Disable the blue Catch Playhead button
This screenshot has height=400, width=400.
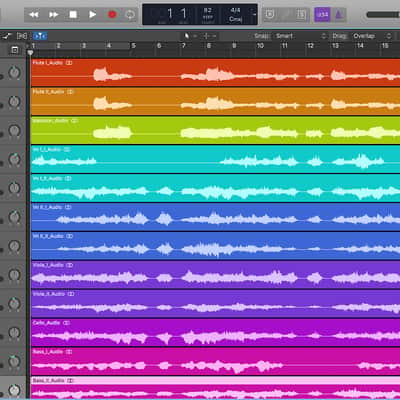click(40, 36)
